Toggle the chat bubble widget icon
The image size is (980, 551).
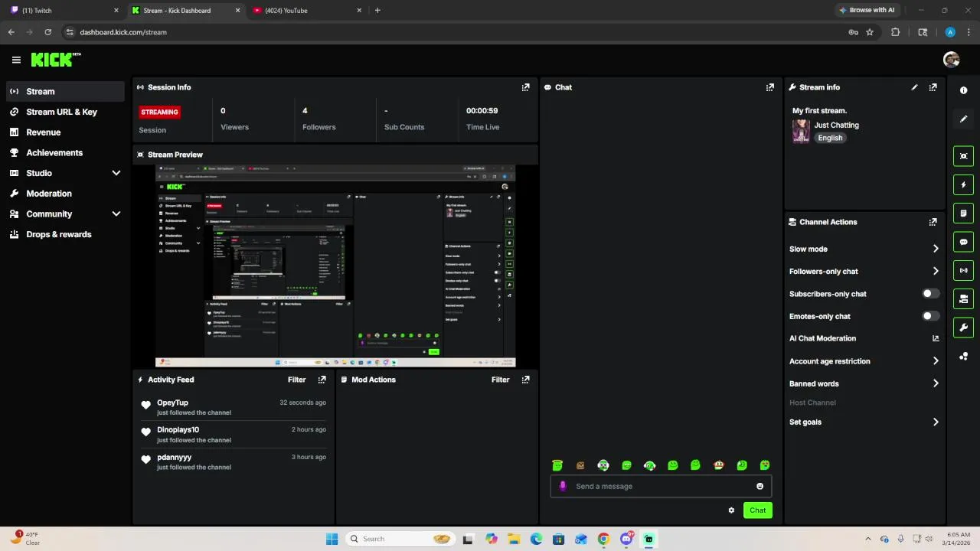coord(963,242)
